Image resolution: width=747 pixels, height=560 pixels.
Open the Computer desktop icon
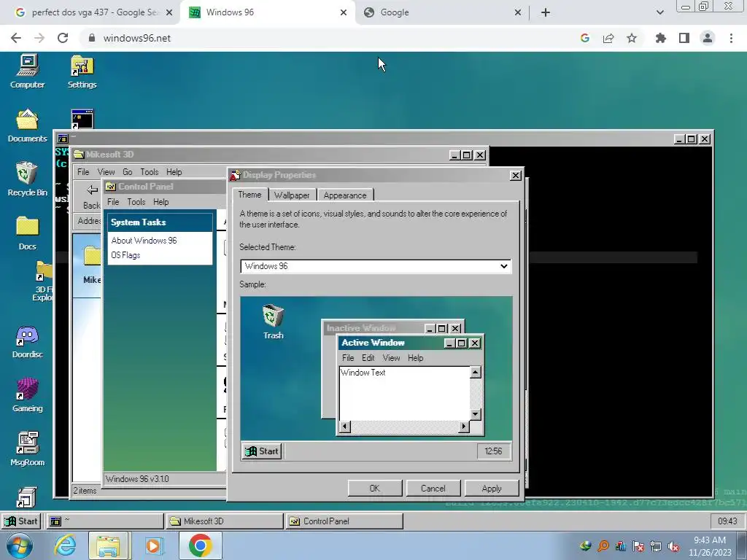click(27, 71)
